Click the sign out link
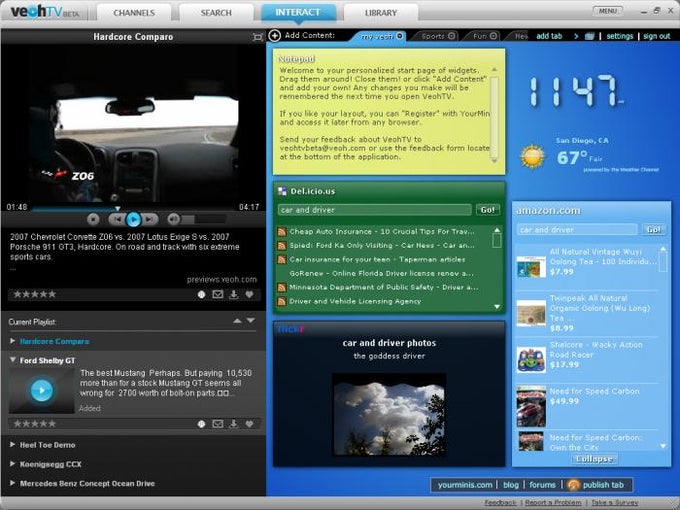680x510 pixels. [657, 36]
